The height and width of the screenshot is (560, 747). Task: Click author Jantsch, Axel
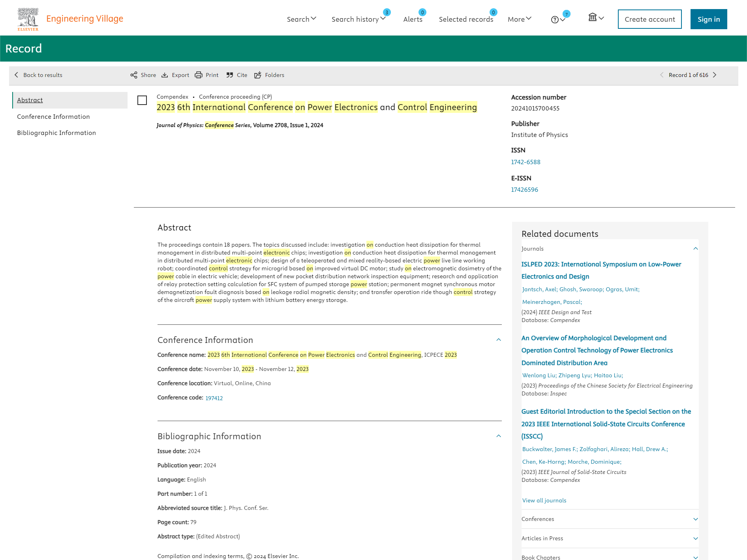click(539, 289)
